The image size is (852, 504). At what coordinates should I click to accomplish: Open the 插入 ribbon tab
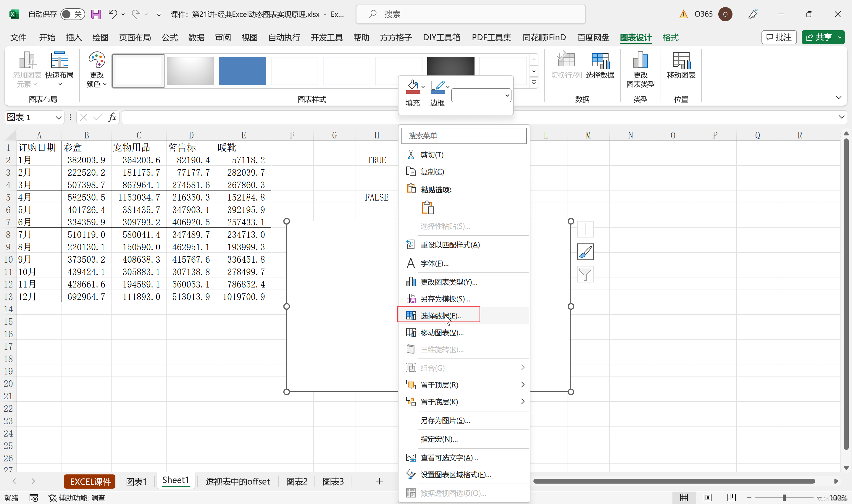click(74, 37)
